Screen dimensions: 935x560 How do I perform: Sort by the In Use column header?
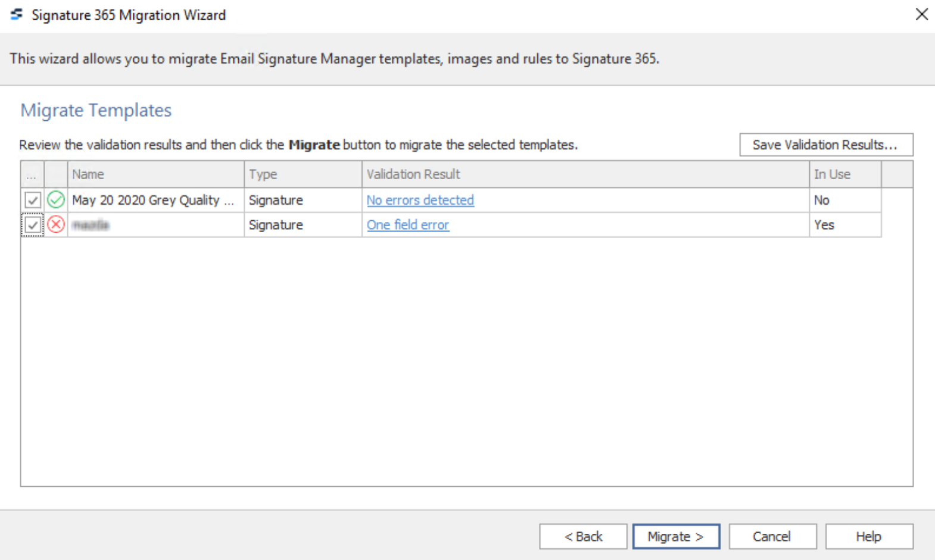coord(845,174)
